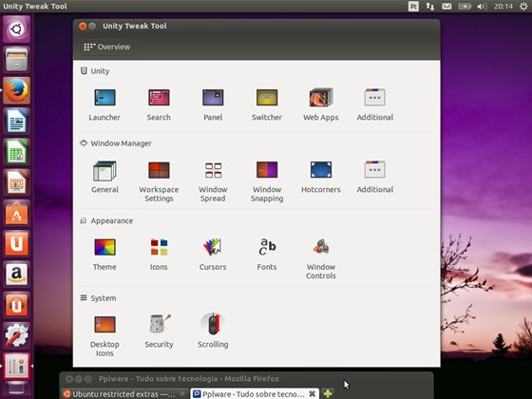The height and width of the screenshot is (399, 532).
Task: Open Fonts settings
Action: [267, 255]
